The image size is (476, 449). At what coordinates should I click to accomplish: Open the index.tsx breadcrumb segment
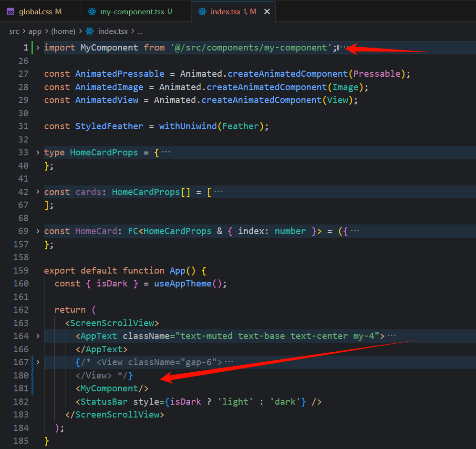(113, 31)
